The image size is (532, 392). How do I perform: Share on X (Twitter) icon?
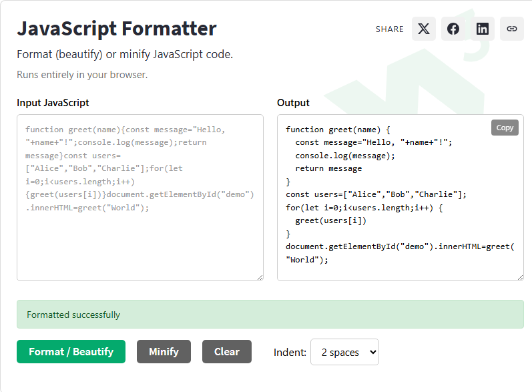[x=423, y=29]
